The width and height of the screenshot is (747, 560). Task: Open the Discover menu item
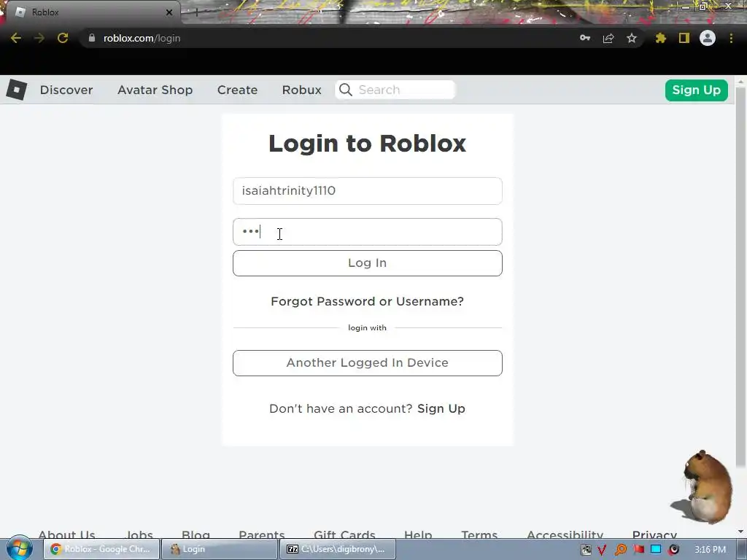click(66, 90)
